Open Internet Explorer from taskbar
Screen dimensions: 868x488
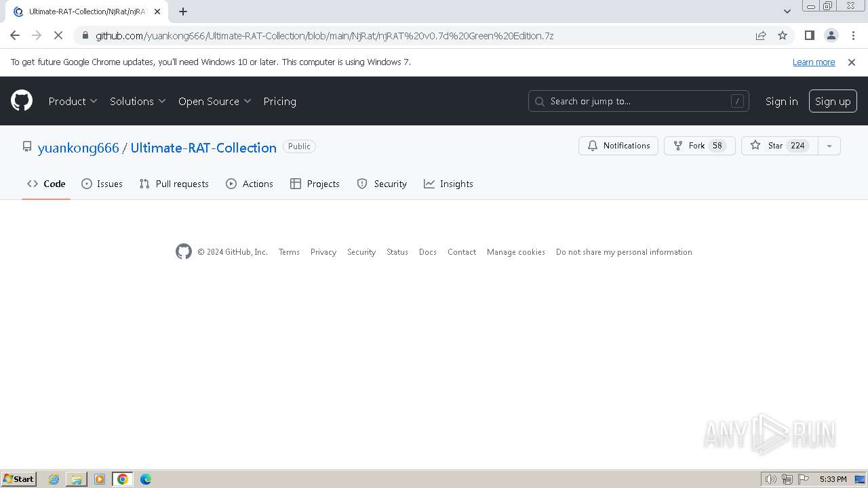pyautogui.click(x=54, y=479)
